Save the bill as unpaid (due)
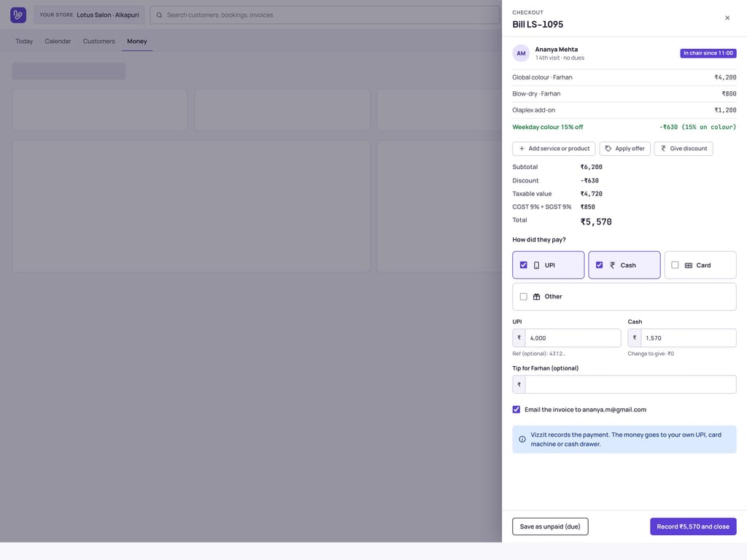The width and height of the screenshot is (747, 560). (550, 526)
